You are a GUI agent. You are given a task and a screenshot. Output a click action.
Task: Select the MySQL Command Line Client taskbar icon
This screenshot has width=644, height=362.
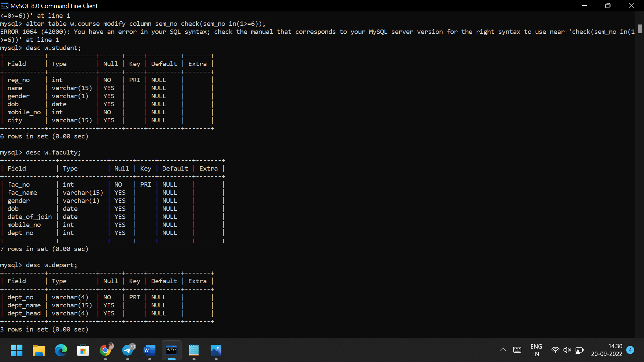[x=171, y=351]
